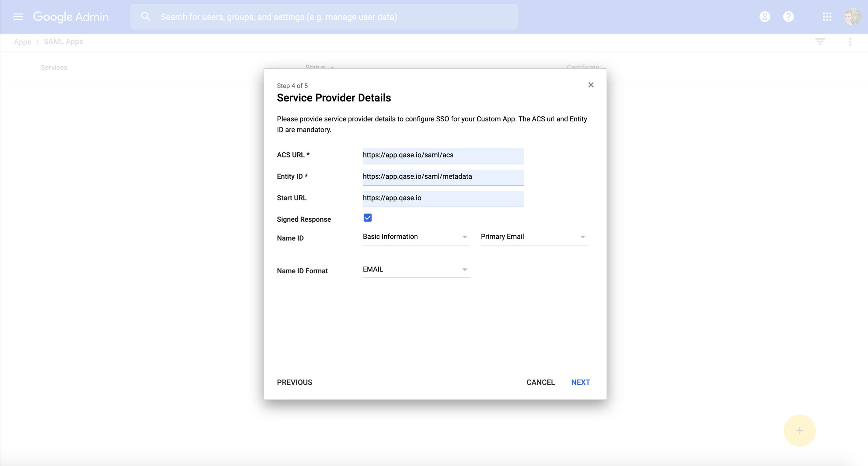Uncheck the Signed Response checkbox
868x466 pixels.
368,218
